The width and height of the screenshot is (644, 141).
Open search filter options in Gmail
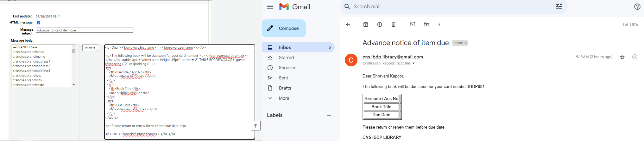559,7
